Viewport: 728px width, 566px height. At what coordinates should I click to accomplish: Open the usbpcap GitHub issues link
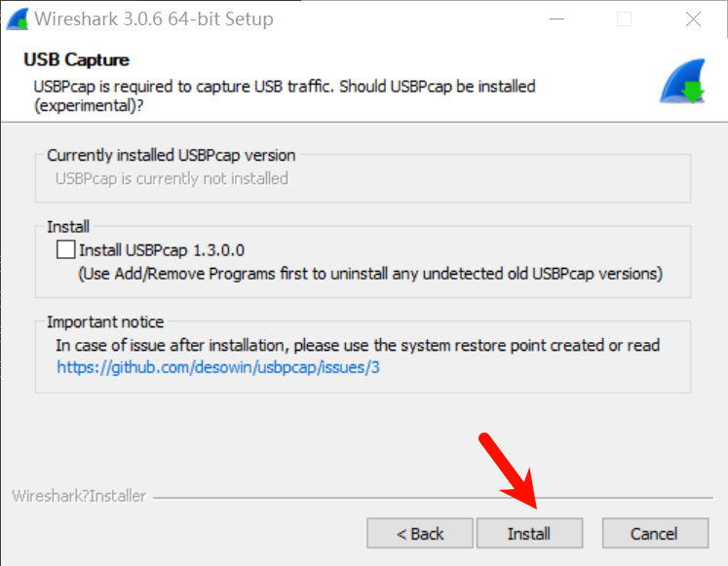pos(217,368)
